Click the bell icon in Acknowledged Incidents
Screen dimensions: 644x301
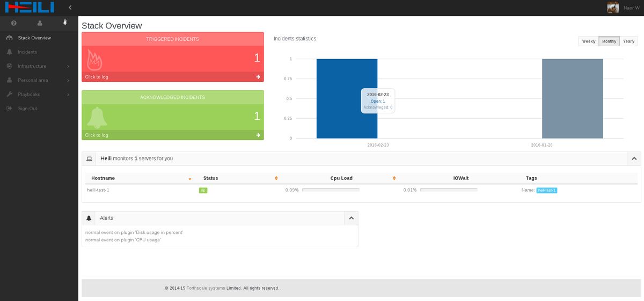point(97,117)
